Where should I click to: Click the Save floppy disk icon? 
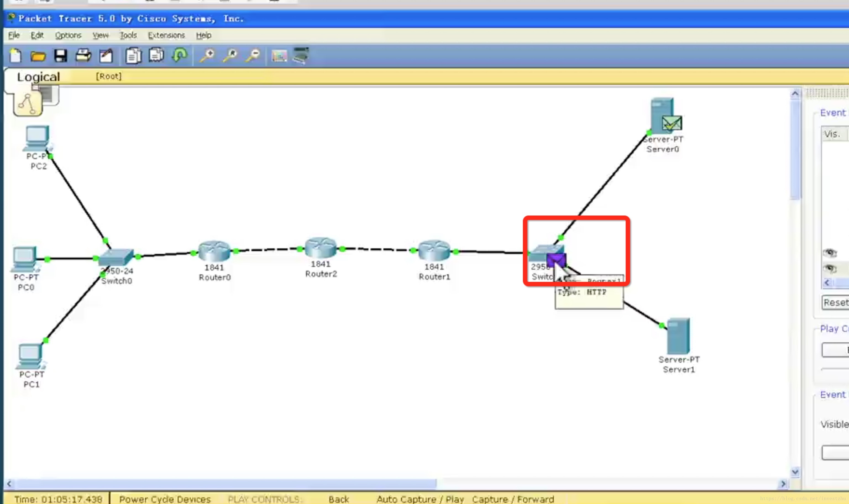tap(61, 56)
